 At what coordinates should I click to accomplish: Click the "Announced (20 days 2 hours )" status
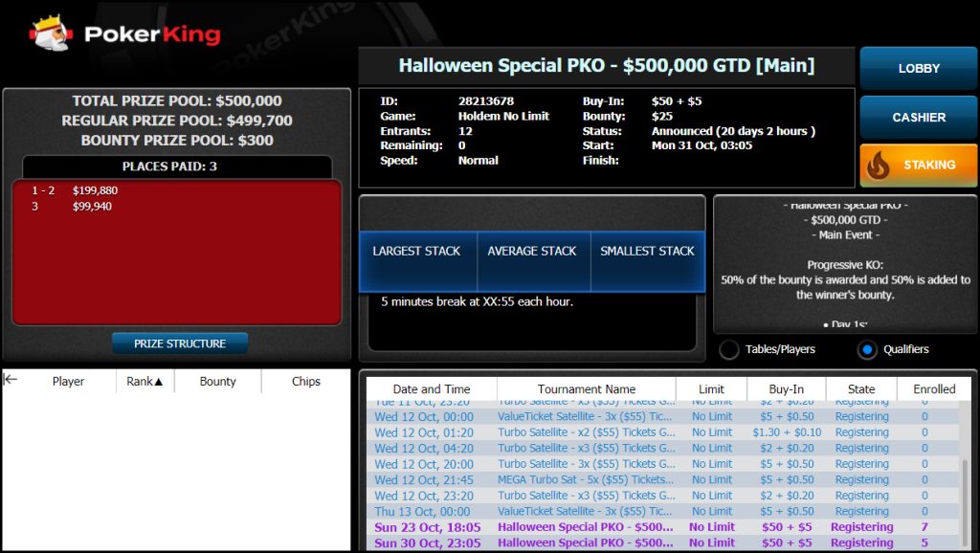coord(733,131)
